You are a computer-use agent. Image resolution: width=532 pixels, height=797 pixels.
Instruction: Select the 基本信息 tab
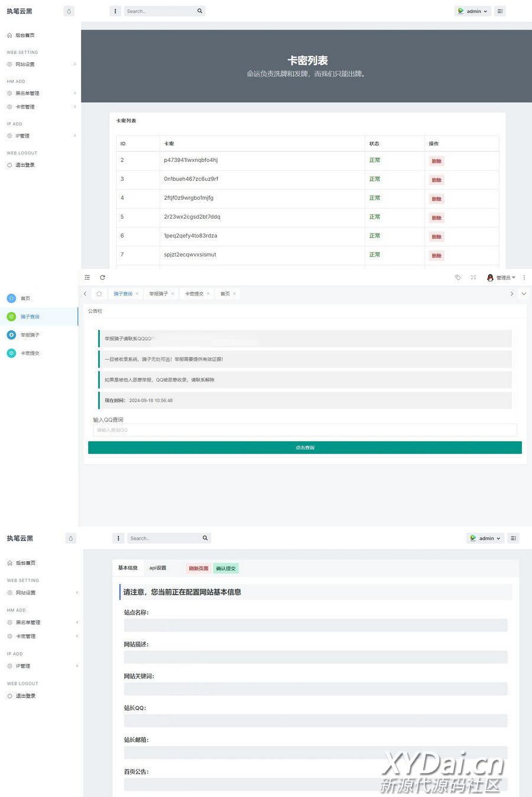[128, 568]
